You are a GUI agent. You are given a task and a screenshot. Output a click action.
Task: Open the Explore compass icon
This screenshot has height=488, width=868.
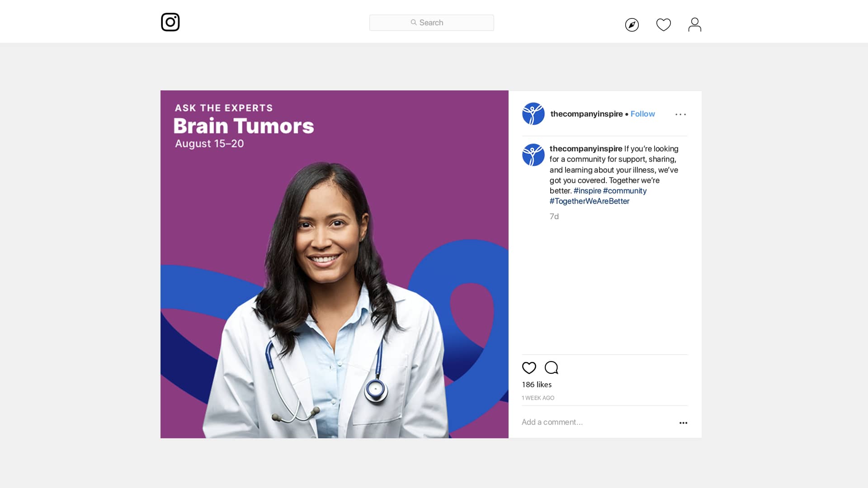pyautogui.click(x=632, y=25)
